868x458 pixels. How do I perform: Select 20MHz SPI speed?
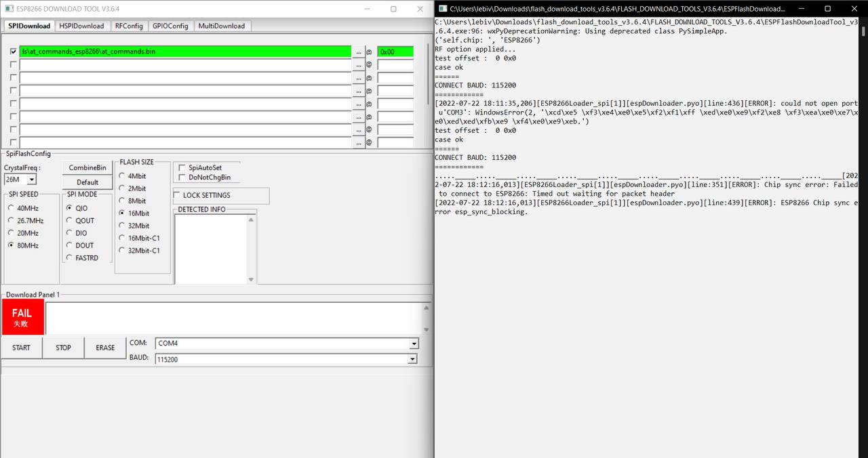(23, 233)
